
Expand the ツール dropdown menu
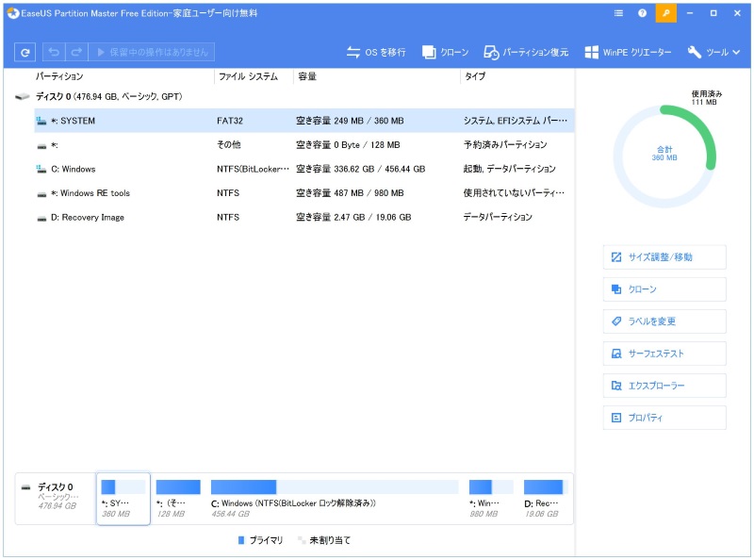tap(713, 52)
